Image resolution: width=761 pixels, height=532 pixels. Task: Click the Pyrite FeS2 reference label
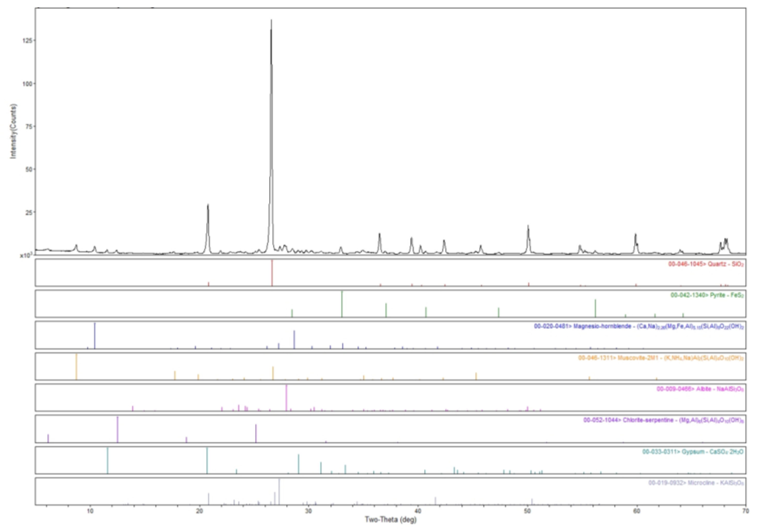pos(707,295)
